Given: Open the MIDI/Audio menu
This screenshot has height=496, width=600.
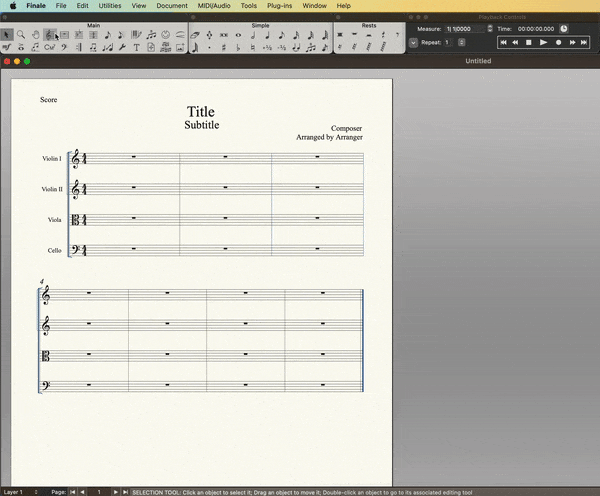Looking at the screenshot, I should (x=214, y=6).
